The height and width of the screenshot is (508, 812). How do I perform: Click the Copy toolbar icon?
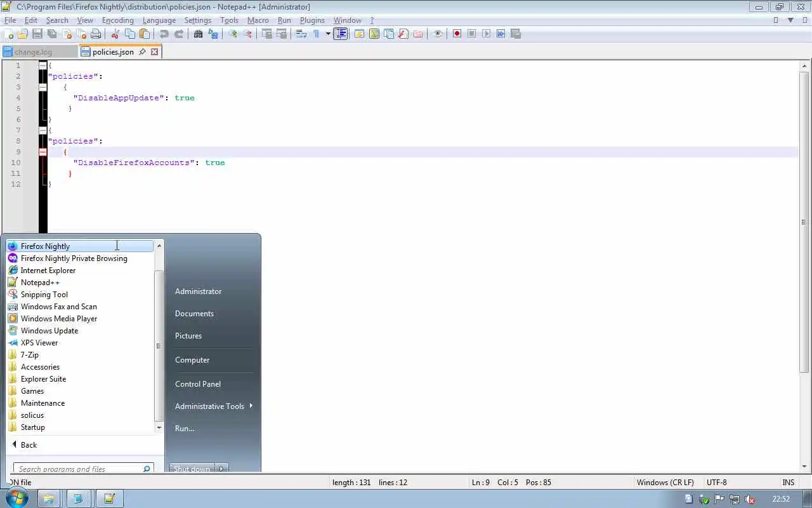(x=130, y=34)
